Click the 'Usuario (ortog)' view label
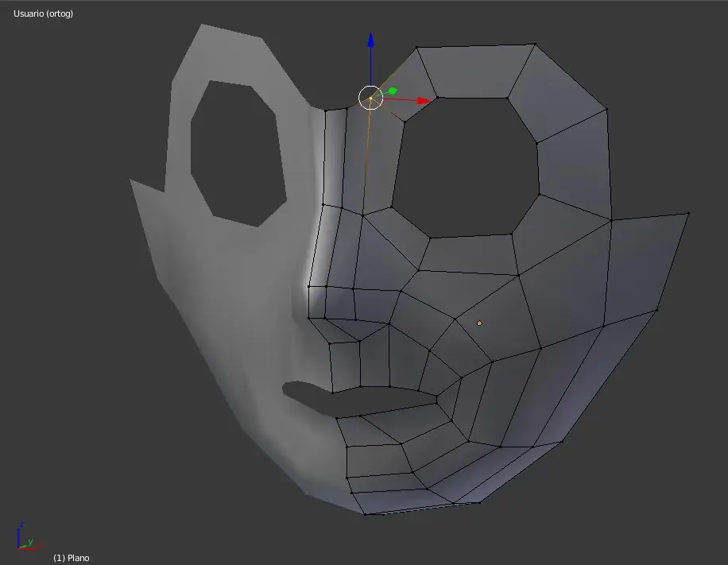The height and width of the screenshot is (565, 728). pos(43,14)
